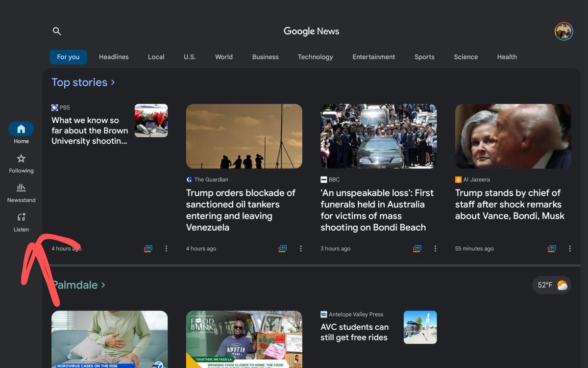Open Full coverage of the Venezuela tanker story
Screen dimensions: 588x368
coord(282,249)
